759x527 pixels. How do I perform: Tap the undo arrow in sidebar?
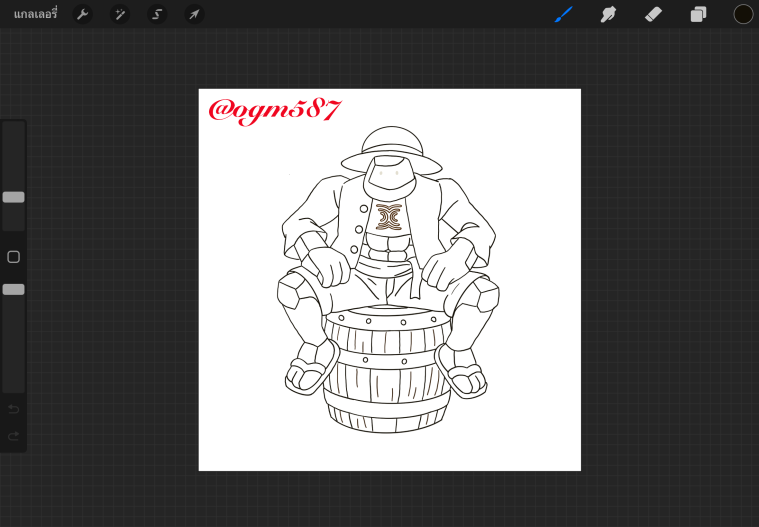point(14,409)
